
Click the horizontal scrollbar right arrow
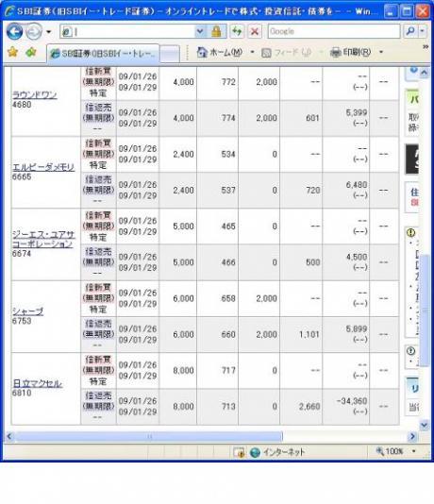pos(412,436)
